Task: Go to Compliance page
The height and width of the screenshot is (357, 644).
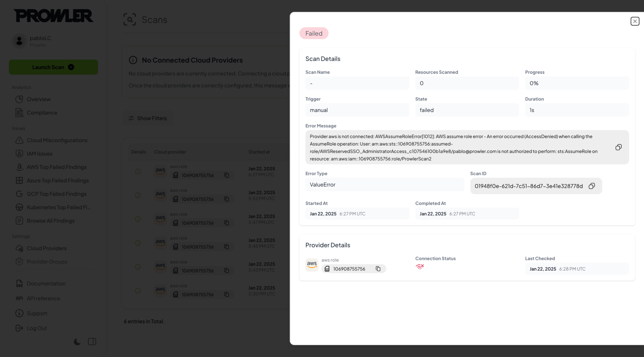Action: (x=42, y=113)
